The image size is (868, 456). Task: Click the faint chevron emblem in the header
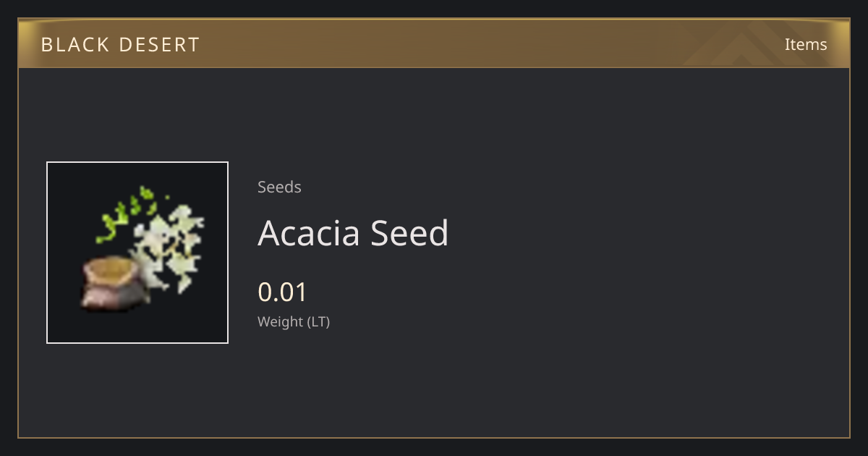click(752, 44)
